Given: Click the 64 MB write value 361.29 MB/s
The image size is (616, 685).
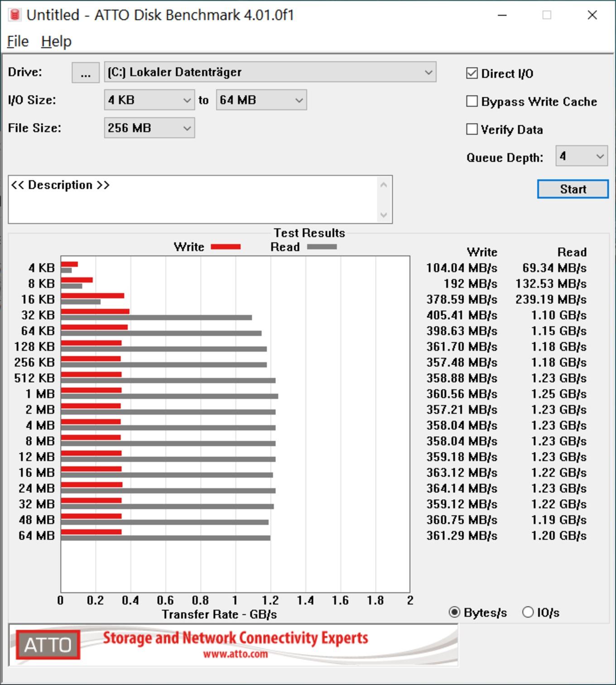Looking at the screenshot, I should point(462,536).
